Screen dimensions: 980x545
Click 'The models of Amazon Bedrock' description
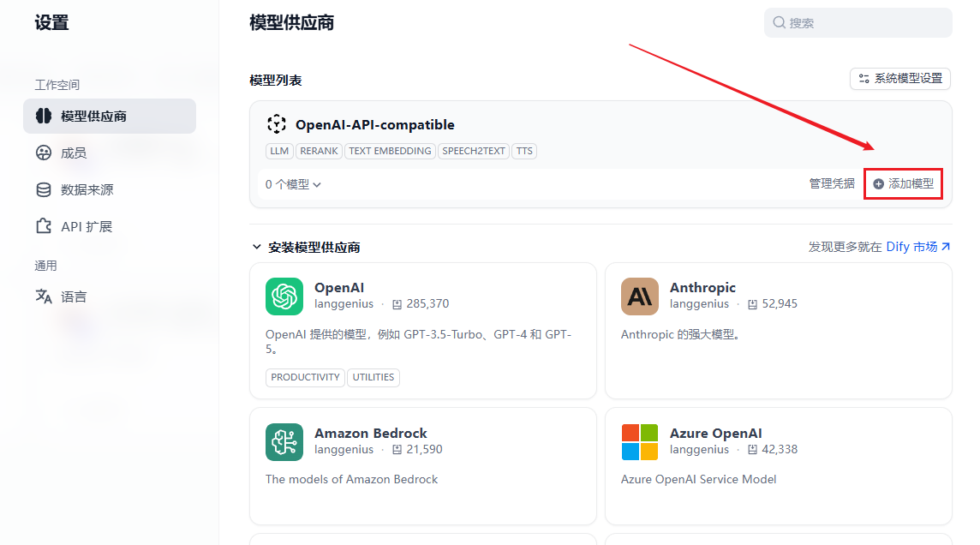pyautogui.click(x=351, y=479)
